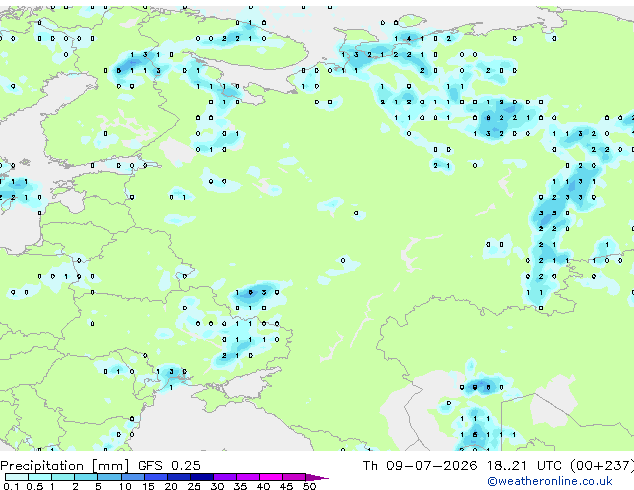The height and width of the screenshot is (490, 634).
Task: Click the 15–20 mm legend color swatch
Action: (155, 477)
